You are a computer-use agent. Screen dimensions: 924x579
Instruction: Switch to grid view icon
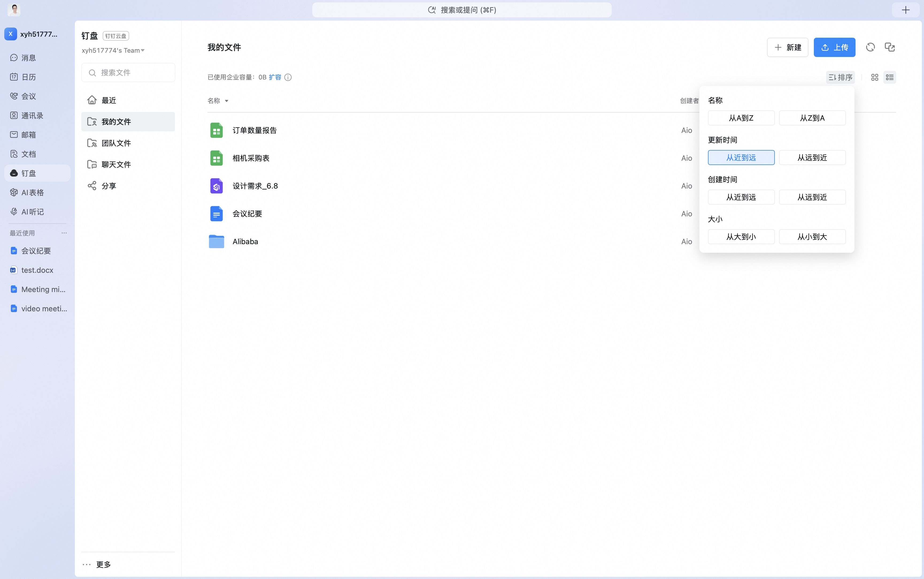[875, 77]
